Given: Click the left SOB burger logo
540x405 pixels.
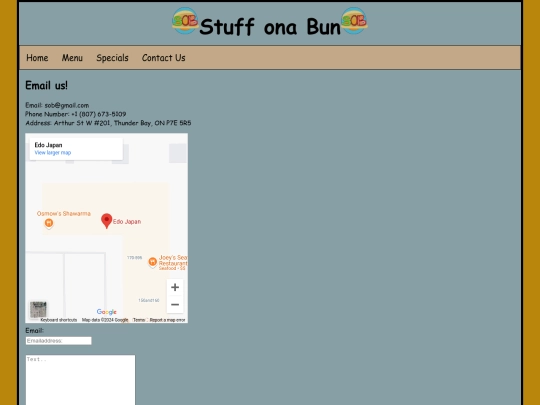Looking at the screenshot, I should tap(185, 21).
